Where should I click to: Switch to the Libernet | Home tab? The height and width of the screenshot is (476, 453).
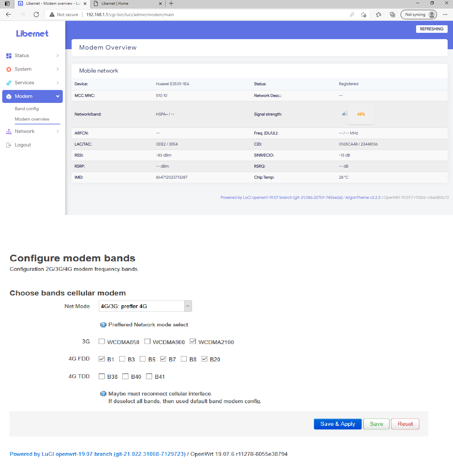pyautogui.click(x=128, y=4)
